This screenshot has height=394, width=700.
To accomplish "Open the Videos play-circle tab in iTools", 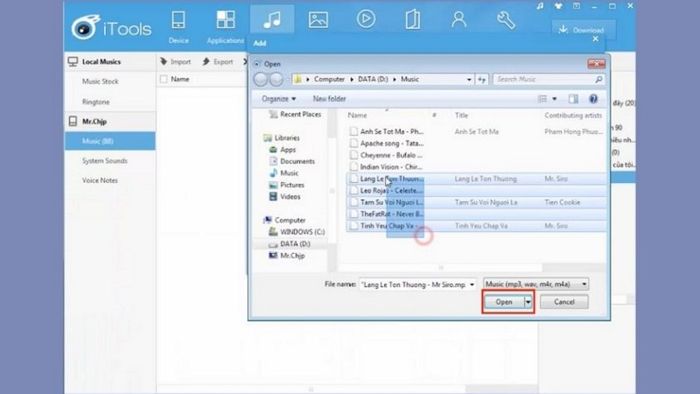I will click(x=366, y=20).
